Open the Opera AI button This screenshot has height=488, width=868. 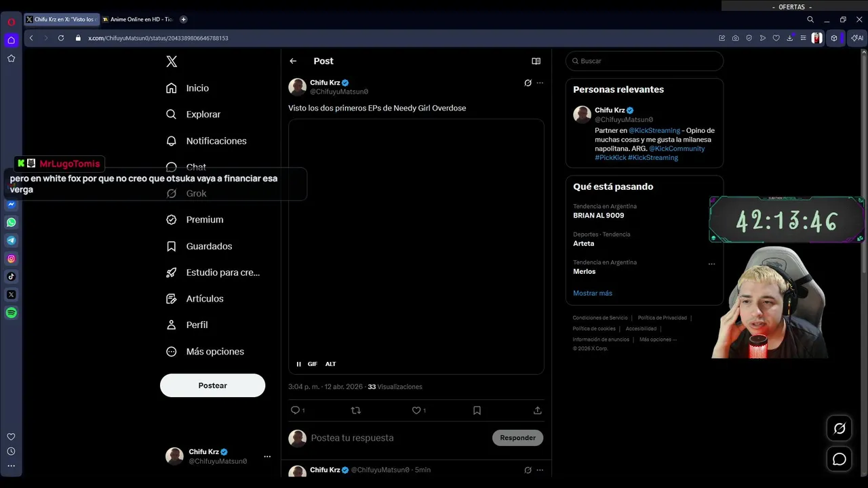click(857, 38)
